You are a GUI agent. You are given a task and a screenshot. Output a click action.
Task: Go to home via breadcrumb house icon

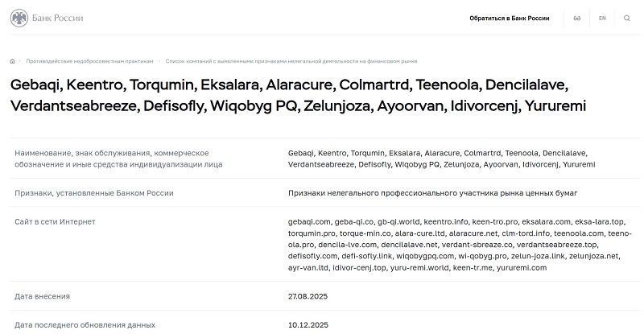(13, 61)
